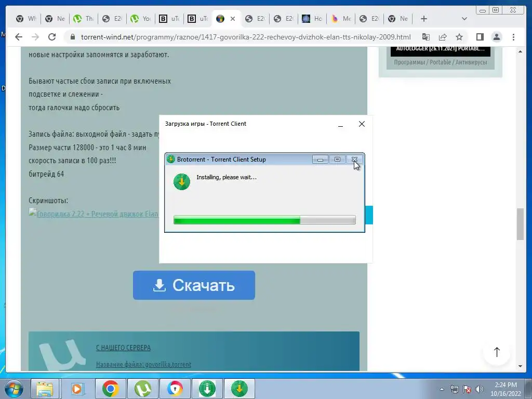The width and height of the screenshot is (532, 399).
Task: Switch to the first 'uT' B-icon tab
Action: coord(169,19)
